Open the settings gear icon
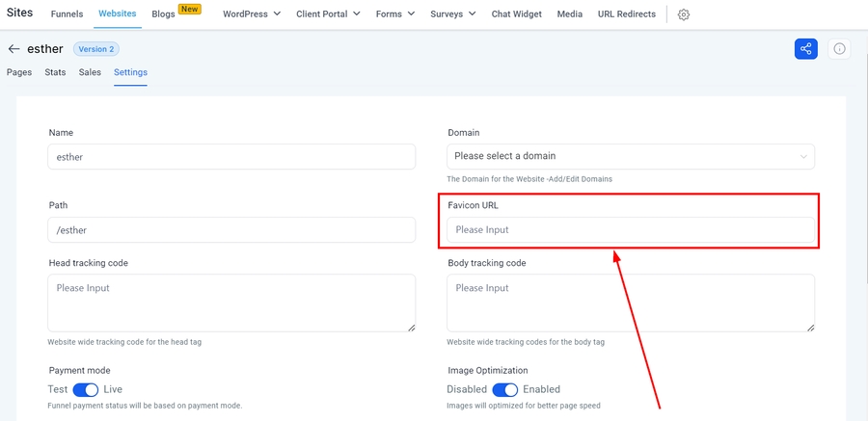The height and width of the screenshot is (421, 868). 684,14
